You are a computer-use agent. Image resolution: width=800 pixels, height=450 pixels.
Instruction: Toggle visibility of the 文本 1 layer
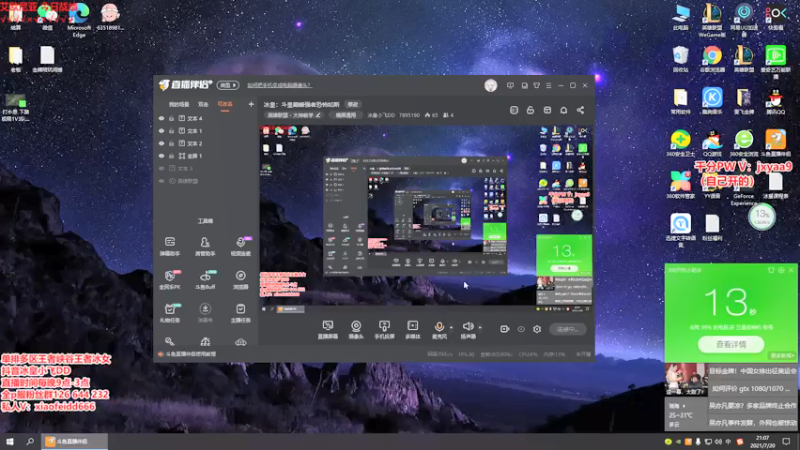point(161,131)
